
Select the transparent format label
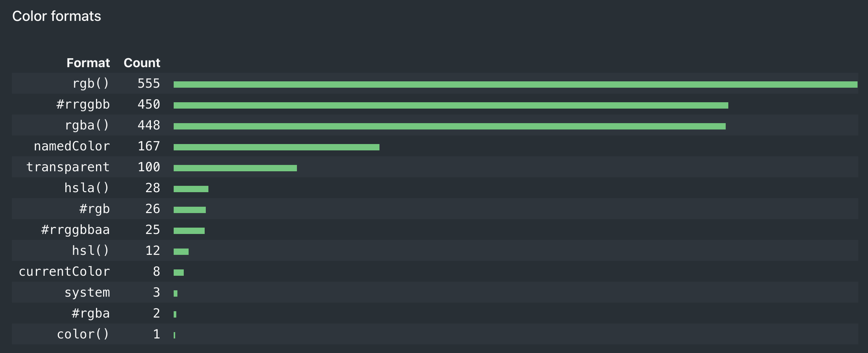(x=68, y=167)
